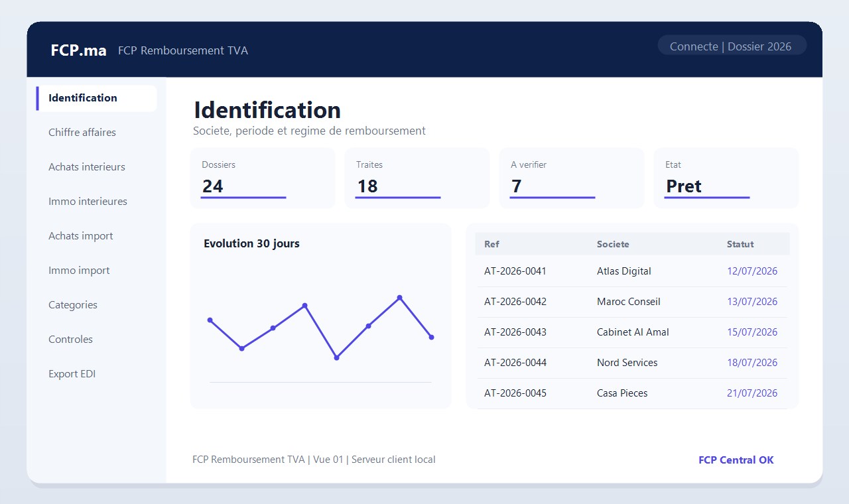Click the Casa Pieces cell
This screenshot has width=849, height=504.
tap(622, 393)
